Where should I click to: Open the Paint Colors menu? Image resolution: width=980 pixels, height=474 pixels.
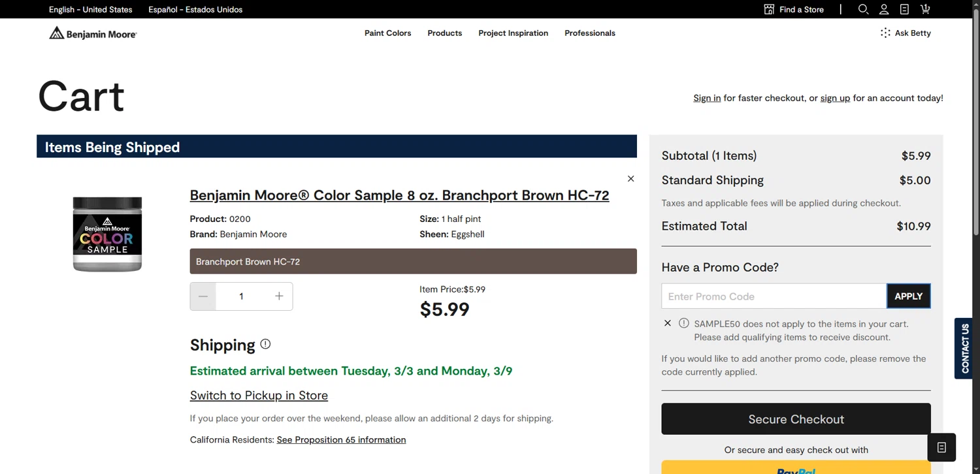coord(387,33)
